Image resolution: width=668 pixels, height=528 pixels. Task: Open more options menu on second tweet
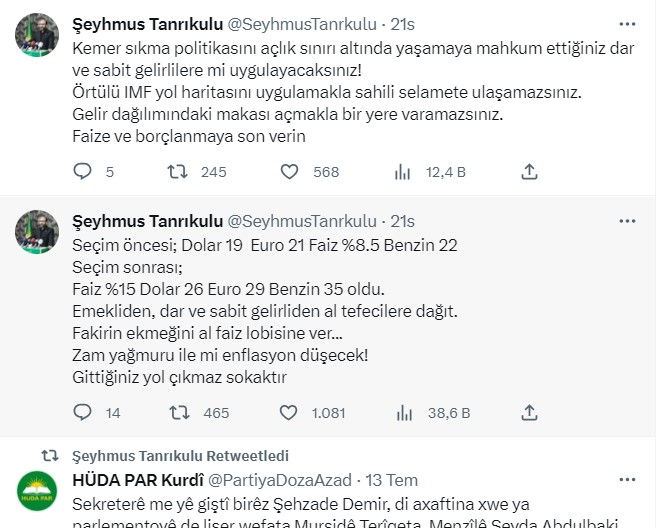[627, 221]
